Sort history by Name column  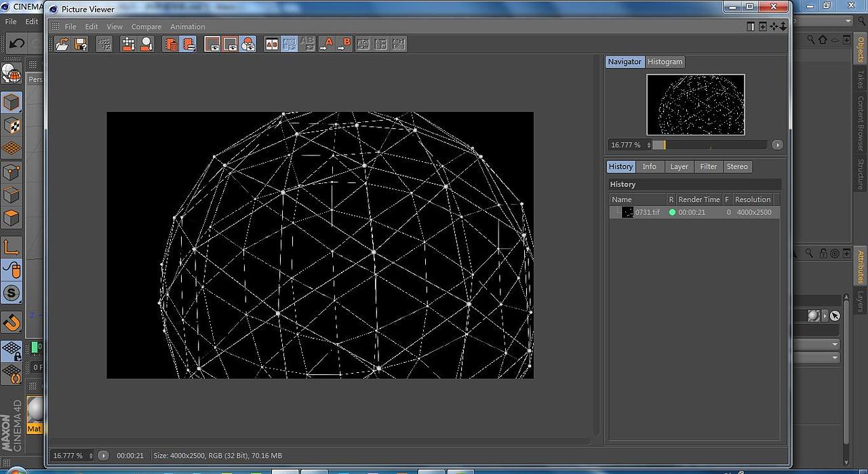coord(637,199)
